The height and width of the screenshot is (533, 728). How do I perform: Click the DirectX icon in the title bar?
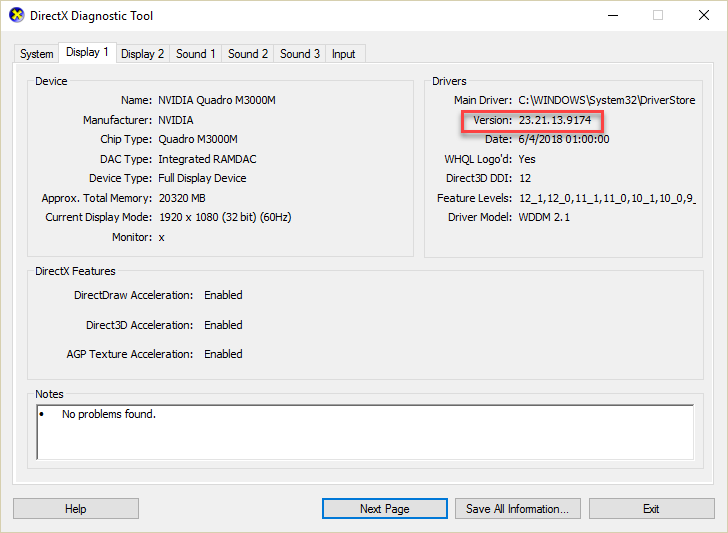click(17, 15)
